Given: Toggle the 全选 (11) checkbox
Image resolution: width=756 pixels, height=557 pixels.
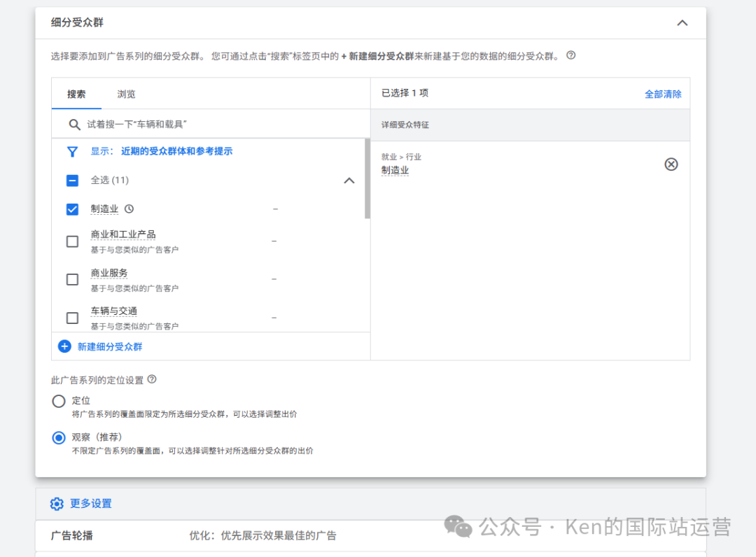Looking at the screenshot, I should click(x=72, y=181).
